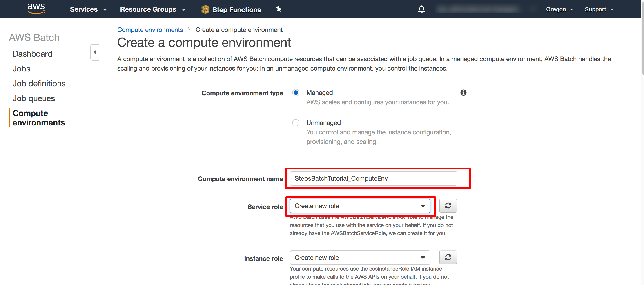This screenshot has height=285, width=644.
Task: Click the AWS Batch sidebar title
Action: (x=34, y=38)
